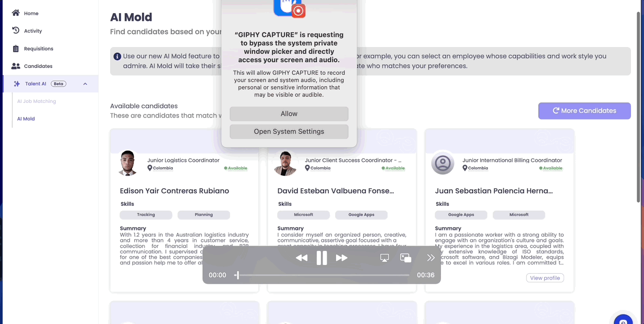Click the video progress slider track

(324, 275)
